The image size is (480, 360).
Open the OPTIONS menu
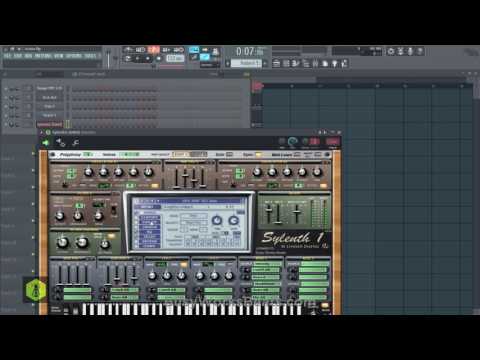pyautogui.click(x=74, y=56)
